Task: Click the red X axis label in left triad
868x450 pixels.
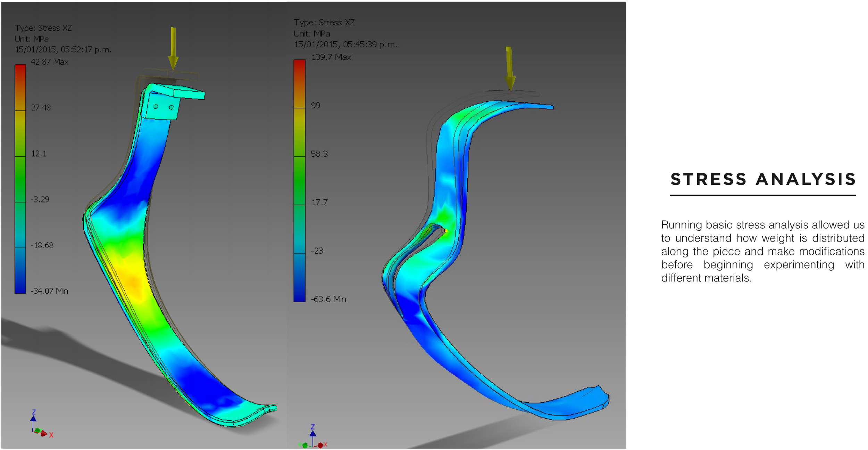Action: (x=51, y=435)
